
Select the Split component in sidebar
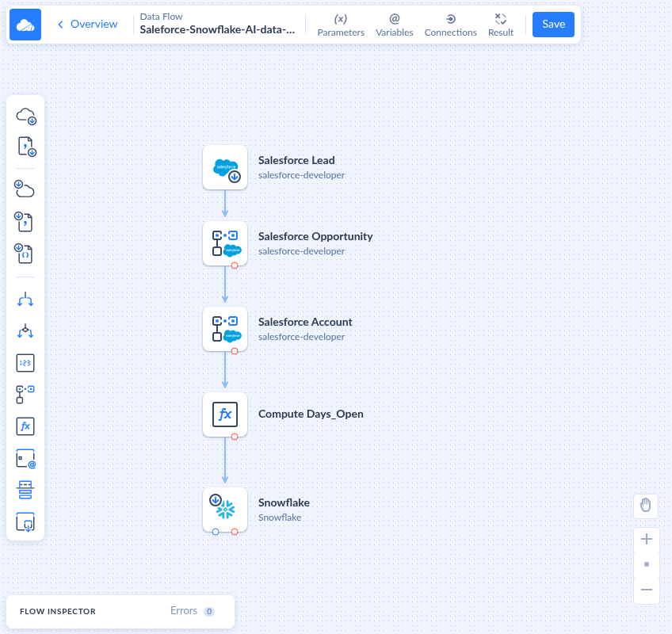(x=25, y=300)
